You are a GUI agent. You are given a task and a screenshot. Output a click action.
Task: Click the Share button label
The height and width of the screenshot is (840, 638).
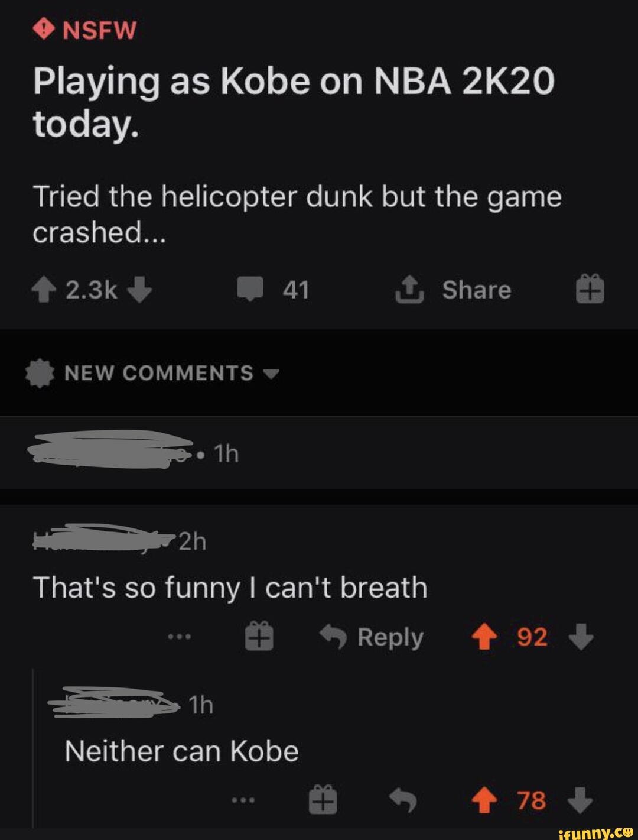coord(477,290)
